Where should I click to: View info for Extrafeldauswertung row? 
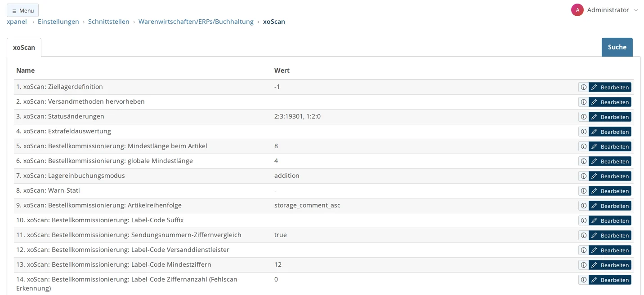point(583,132)
